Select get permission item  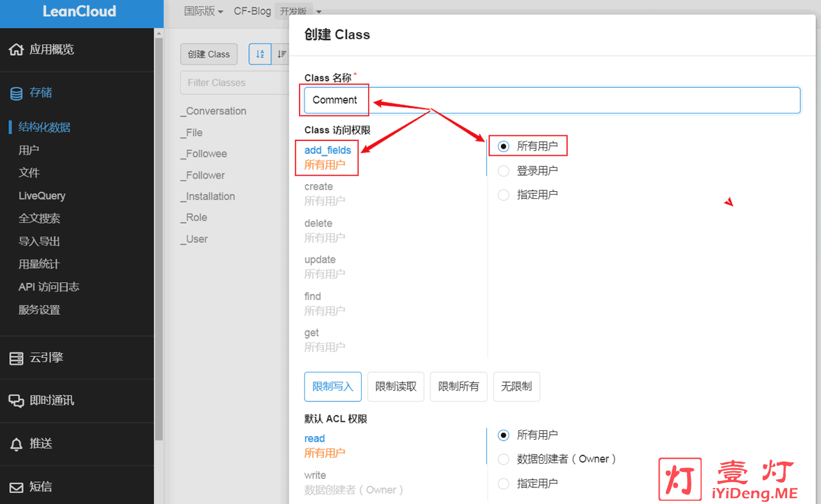click(325, 340)
